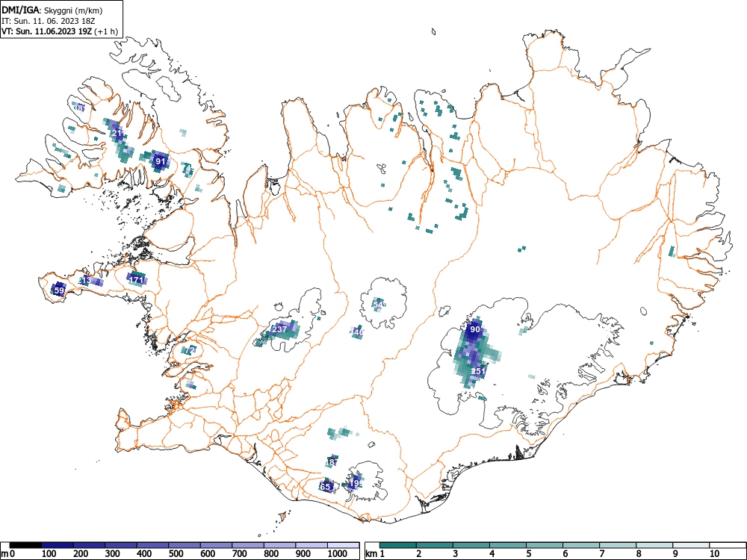The image size is (747, 560).
Task: Click the '171' value on the map
Action: (x=137, y=280)
